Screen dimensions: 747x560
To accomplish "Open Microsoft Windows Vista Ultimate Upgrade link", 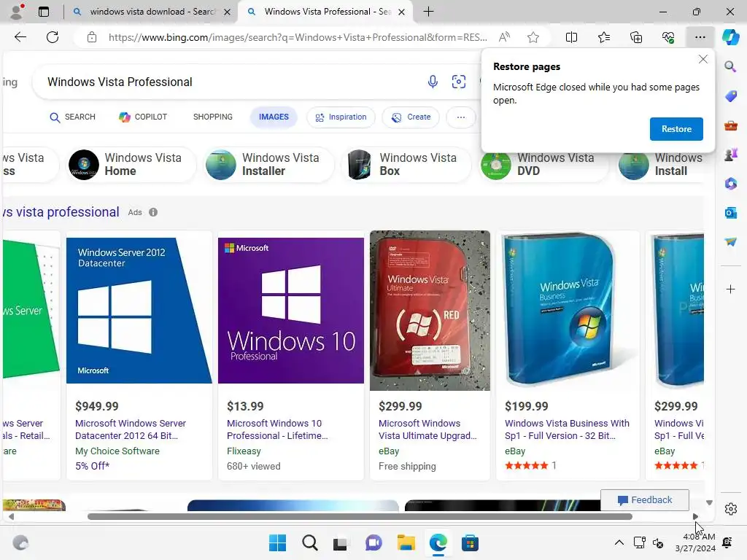I will tap(427, 429).
